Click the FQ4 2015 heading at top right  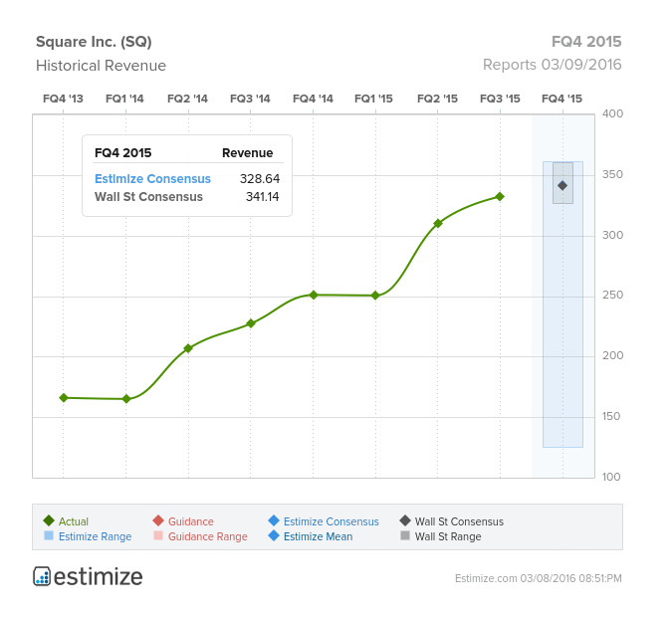[586, 42]
